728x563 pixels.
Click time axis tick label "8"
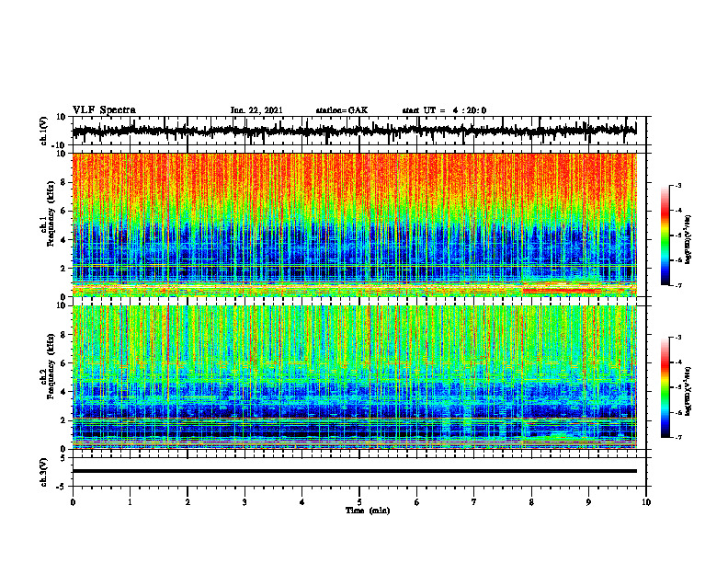pyautogui.click(x=531, y=502)
